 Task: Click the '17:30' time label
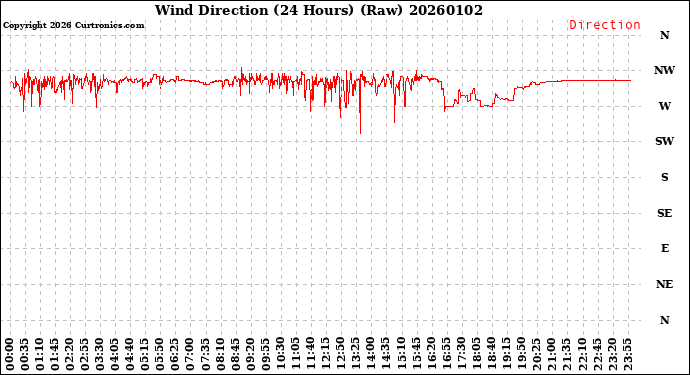[461, 355]
